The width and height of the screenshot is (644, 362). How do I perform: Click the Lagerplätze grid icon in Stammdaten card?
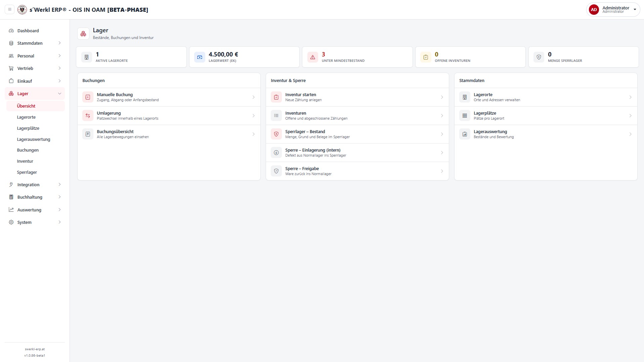pos(465,116)
